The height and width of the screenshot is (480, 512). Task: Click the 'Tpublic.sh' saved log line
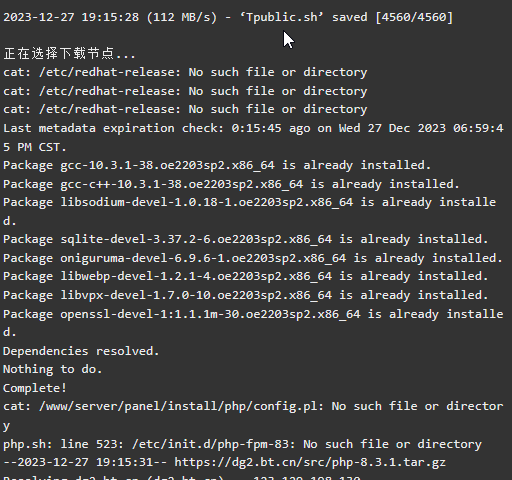(x=228, y=17)
